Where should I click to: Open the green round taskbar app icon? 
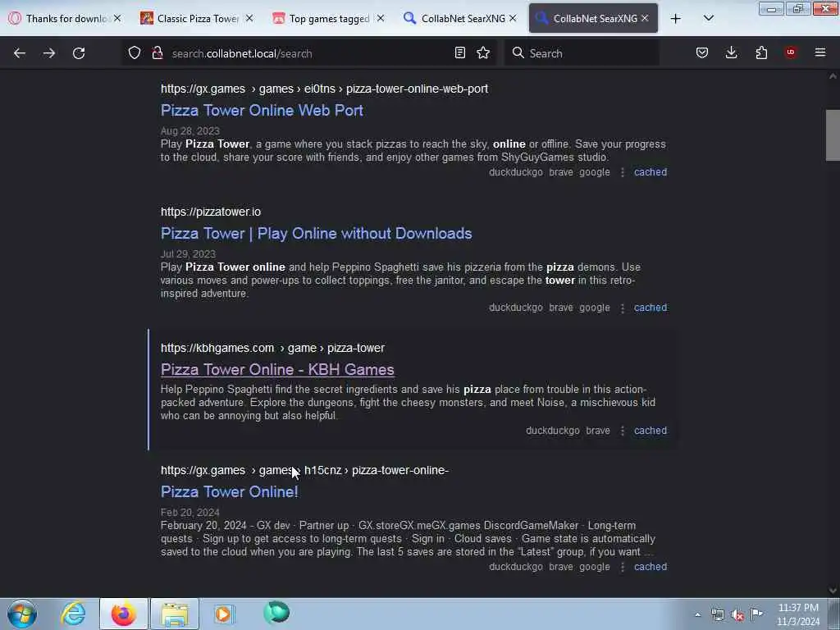click(x=276, y=613)
